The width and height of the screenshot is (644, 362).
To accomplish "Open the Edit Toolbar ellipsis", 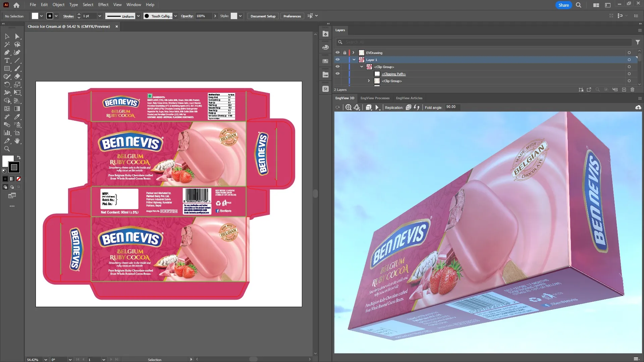I will [12, 206].
